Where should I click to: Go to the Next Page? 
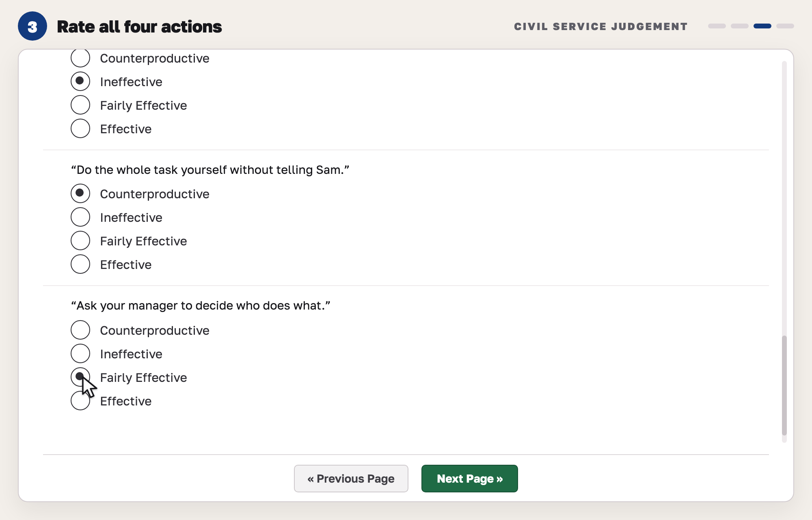click(470, 479)
